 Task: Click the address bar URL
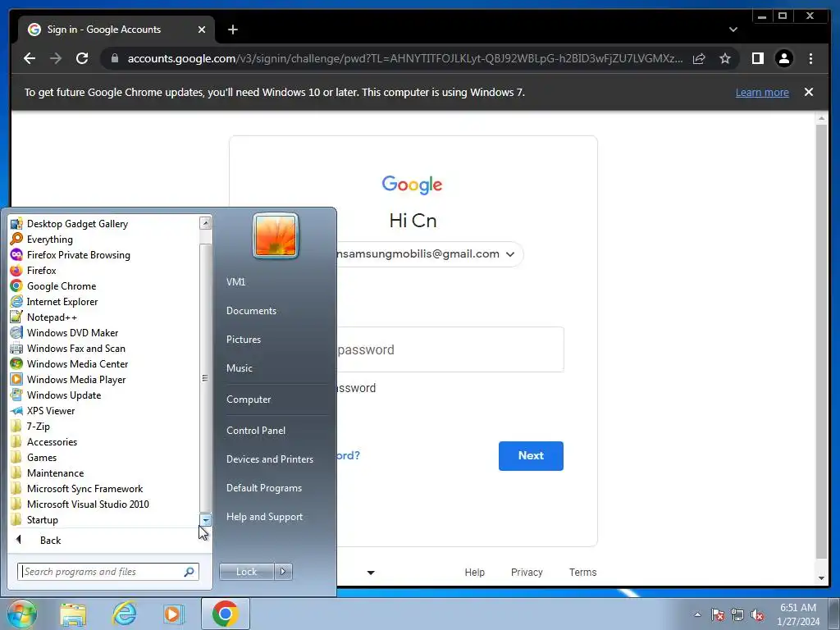[x=405, y=58]
